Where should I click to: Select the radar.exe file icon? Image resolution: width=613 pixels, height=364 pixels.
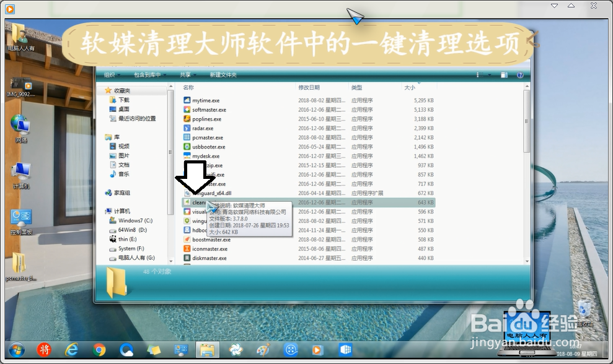(x=187, y=128)
